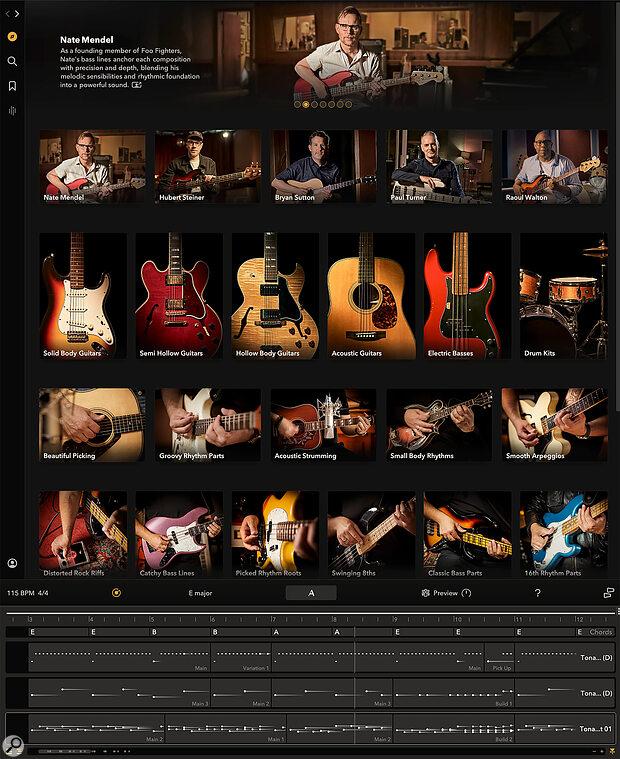
Task: Select first carousel dot
Action: pyautogui.click(x=297, y=104)
